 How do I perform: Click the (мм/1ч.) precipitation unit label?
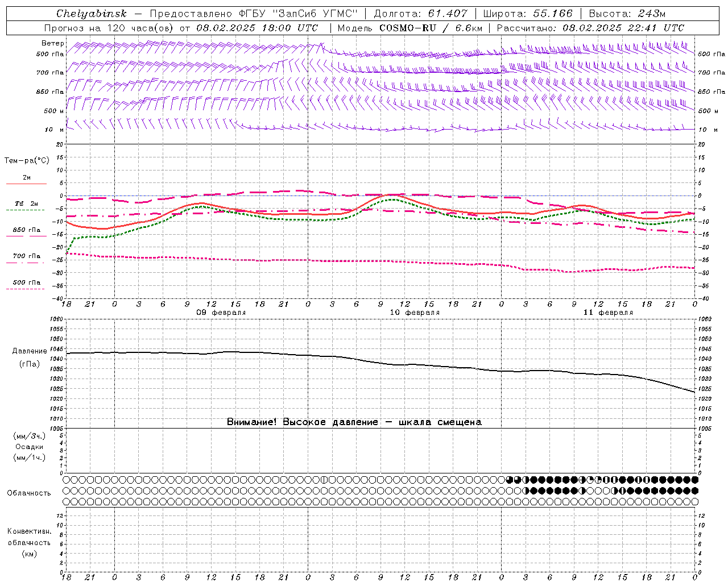[x=30, y=458]
